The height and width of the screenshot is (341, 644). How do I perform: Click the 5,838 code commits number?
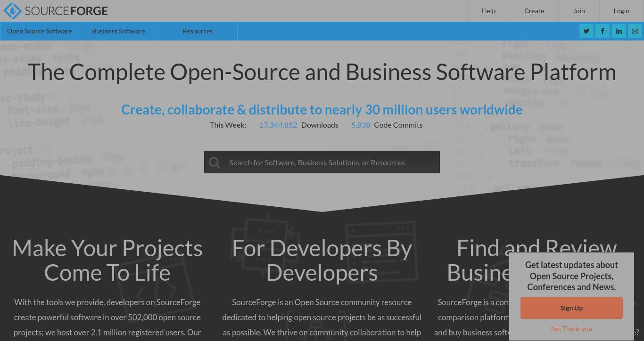click(361, 125)
